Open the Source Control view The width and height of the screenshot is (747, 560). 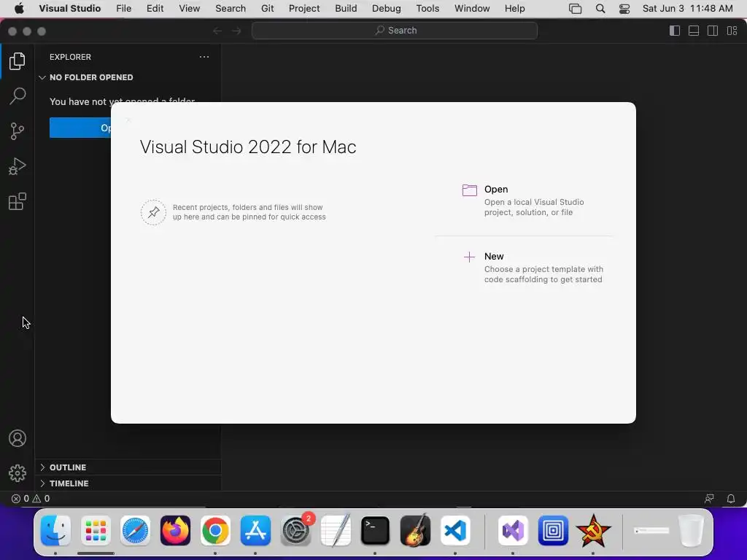point(18,131)
